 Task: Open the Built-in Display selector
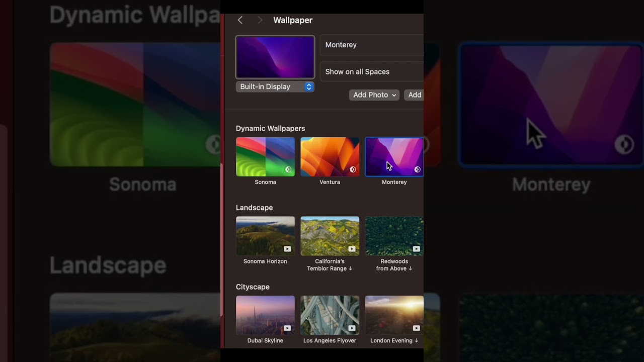pos(275,86)
